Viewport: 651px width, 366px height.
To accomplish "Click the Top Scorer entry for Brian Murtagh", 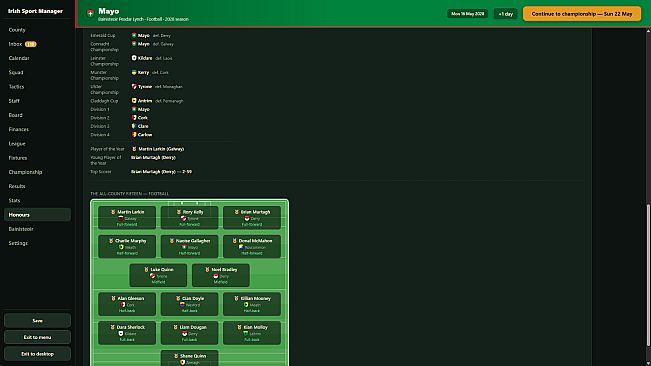I will point(162,171).
